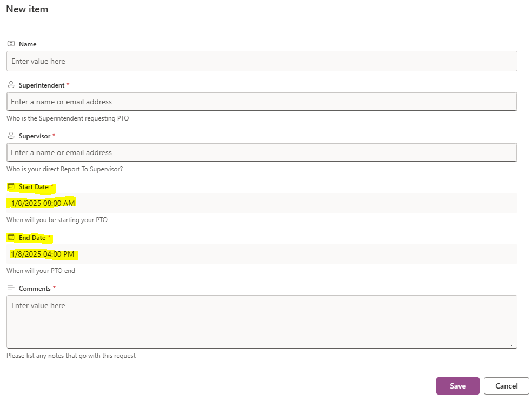Click into the Name text field

(x=262, y=61)
